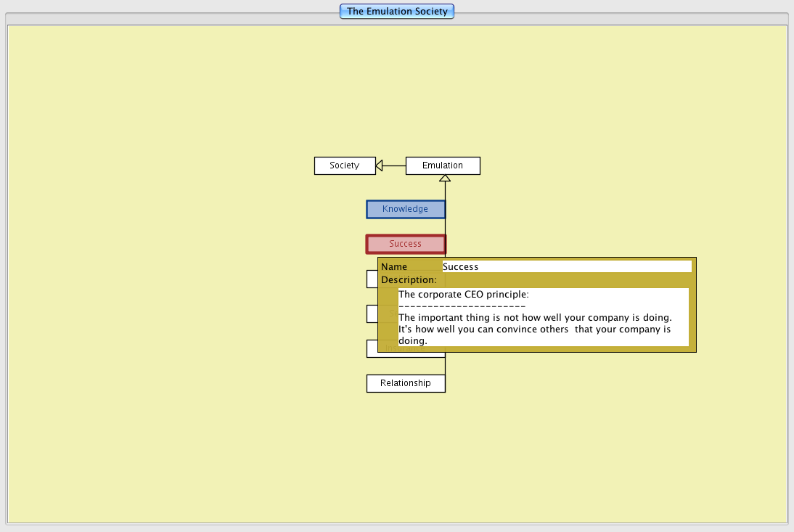Click the red highlighted Success node
794x532 pixels.
pyautogui.click(x=406, y=244)
